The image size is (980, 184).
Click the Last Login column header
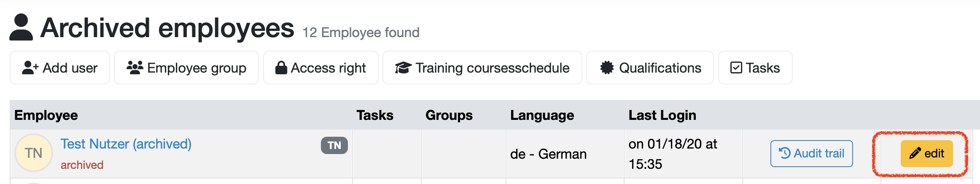coord(662,115)
